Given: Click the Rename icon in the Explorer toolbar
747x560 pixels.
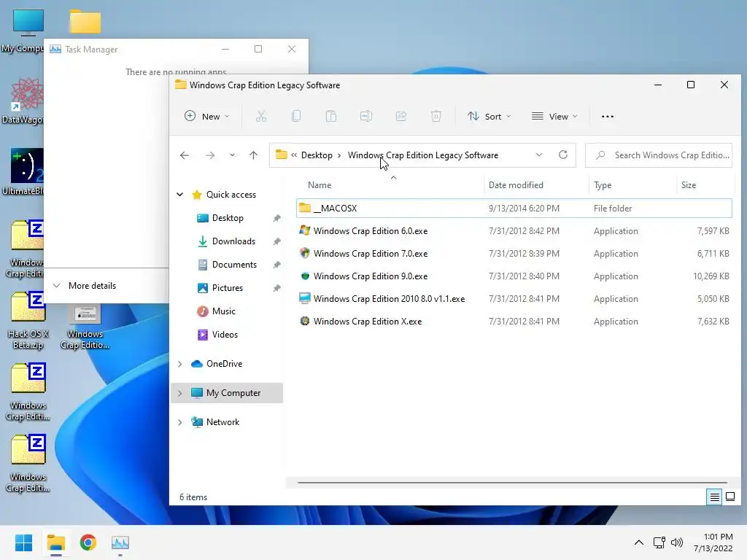Looking at the screenshot, I should pyautogui.click(x=366, y=116).
